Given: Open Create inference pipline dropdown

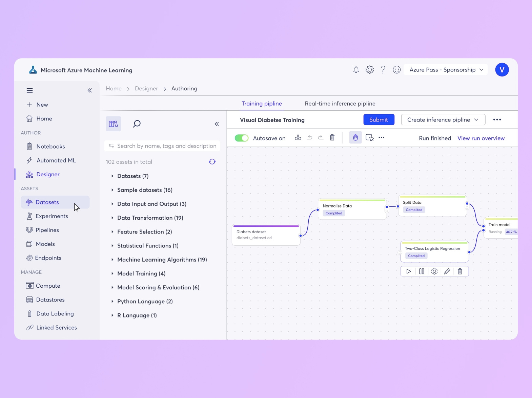Looking at the screenshot, I should click(x=443, y=120).
